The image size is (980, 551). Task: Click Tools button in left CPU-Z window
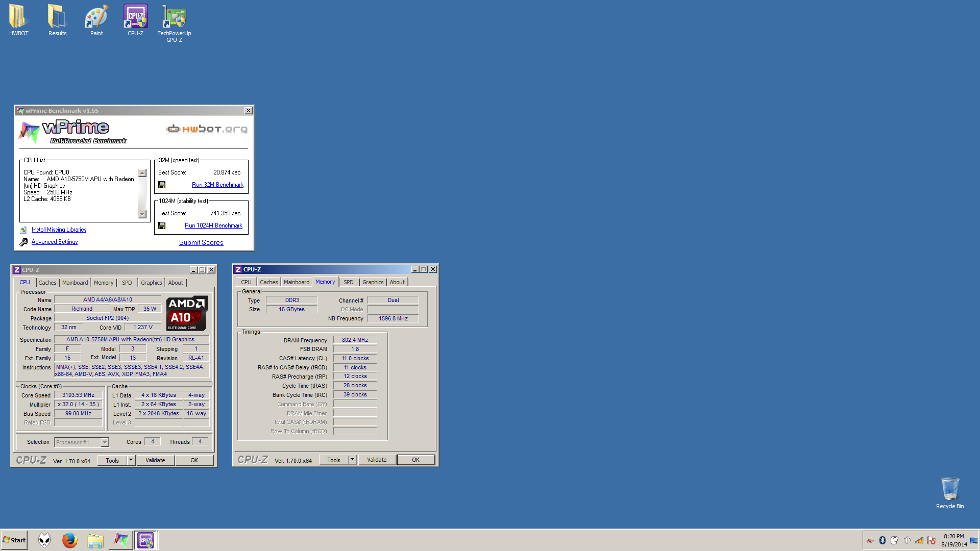coord(112,460)
